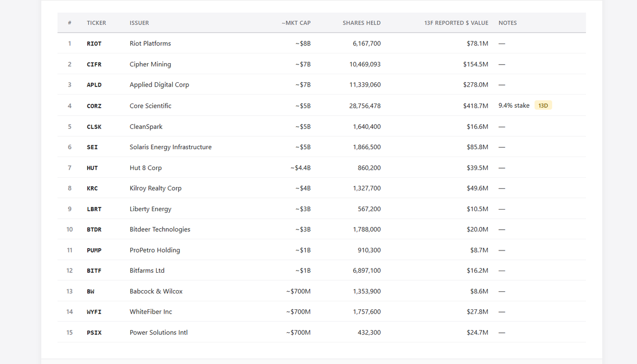Click reported value $8.7M

click(x=479, y=250)
